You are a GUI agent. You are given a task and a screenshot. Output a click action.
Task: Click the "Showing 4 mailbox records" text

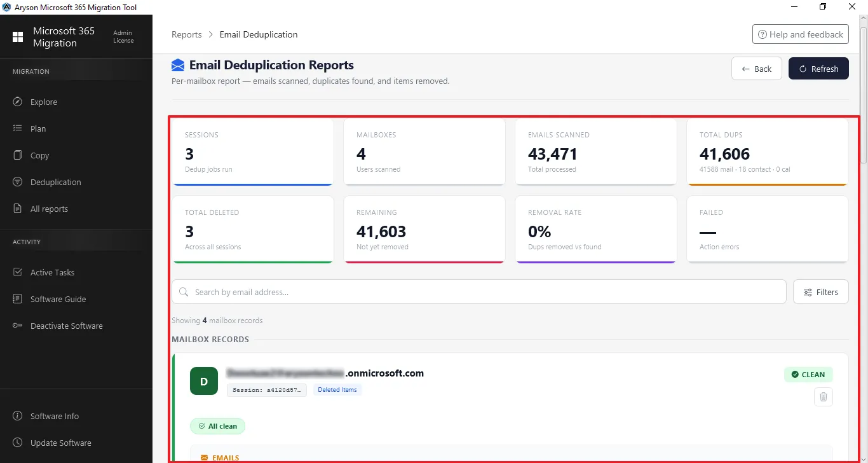pyautogui.click(x=217, y=321)
